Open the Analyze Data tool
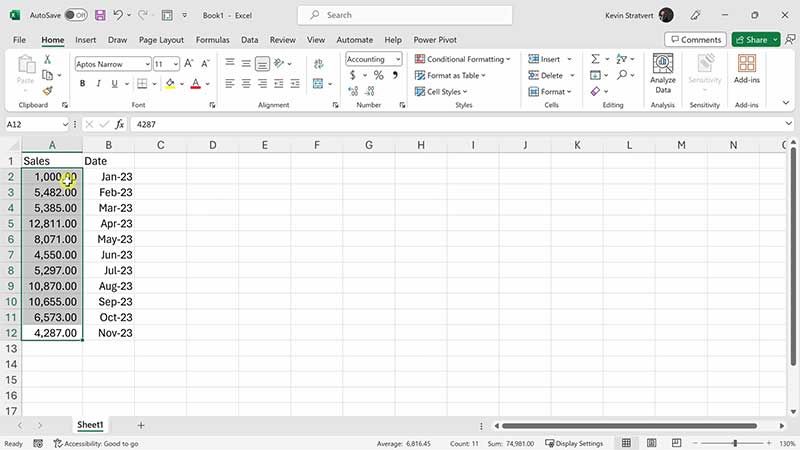 click(x=663, y=74)
